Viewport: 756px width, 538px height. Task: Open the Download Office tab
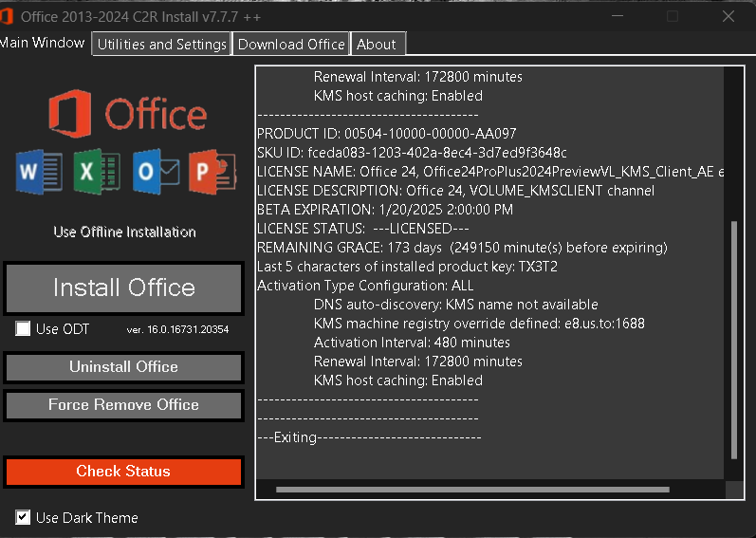[291, 45]
